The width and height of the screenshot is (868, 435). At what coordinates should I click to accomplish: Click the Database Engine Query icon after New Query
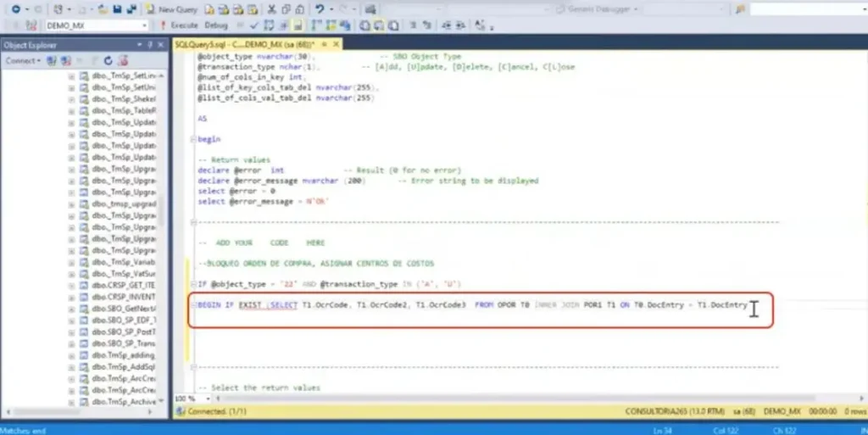point(209,9)
